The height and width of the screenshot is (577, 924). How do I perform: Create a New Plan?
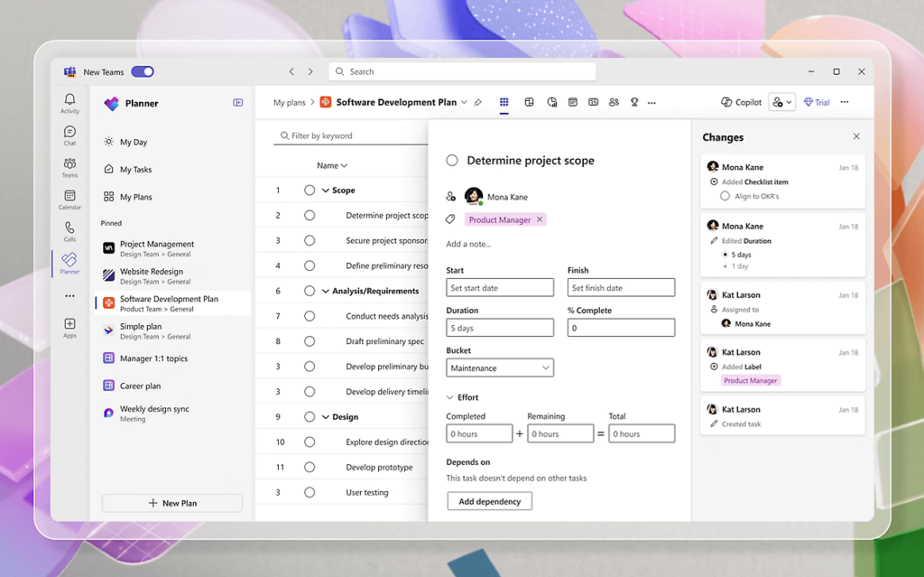pos(172,503)
